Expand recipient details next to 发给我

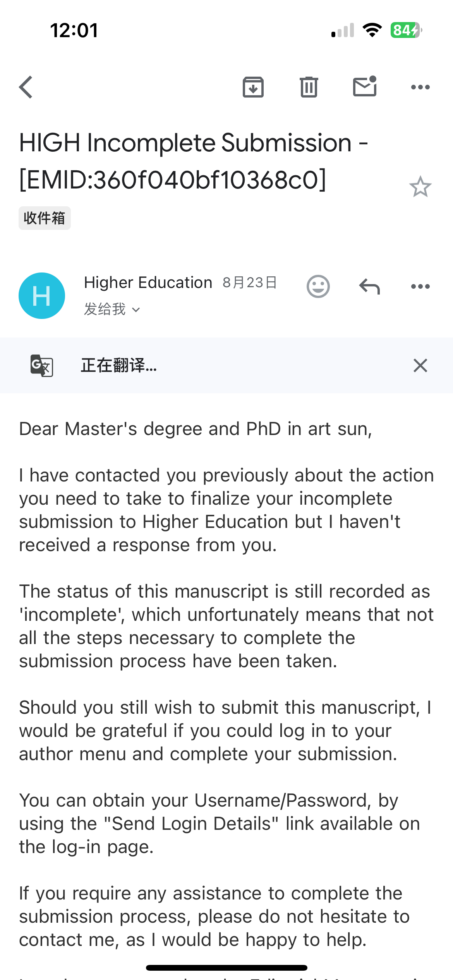136,310
